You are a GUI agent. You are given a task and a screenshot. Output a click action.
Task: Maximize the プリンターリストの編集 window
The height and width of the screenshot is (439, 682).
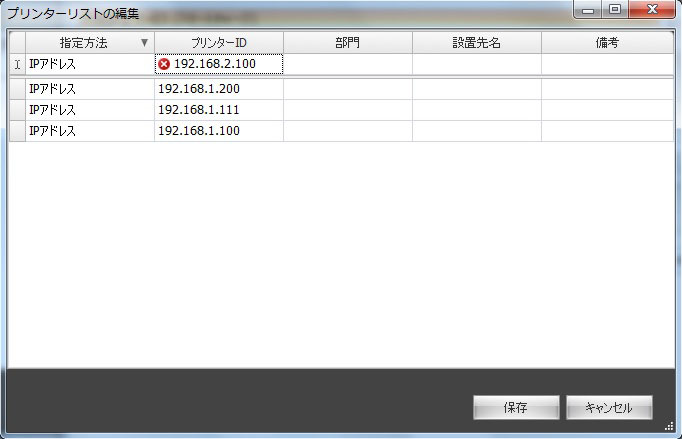click(x=614, y=10)
